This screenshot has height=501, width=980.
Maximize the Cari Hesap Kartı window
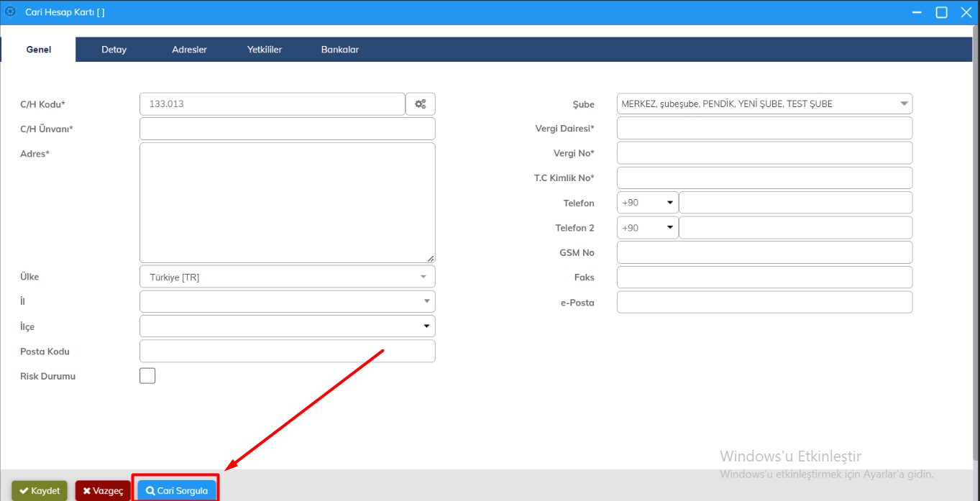[941, 12]
